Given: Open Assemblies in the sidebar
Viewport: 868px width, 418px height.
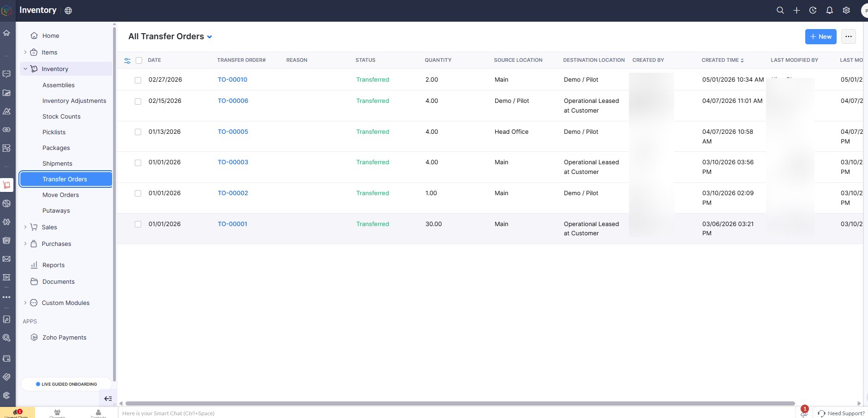Looking at the screenshot, I should point(59,85).
